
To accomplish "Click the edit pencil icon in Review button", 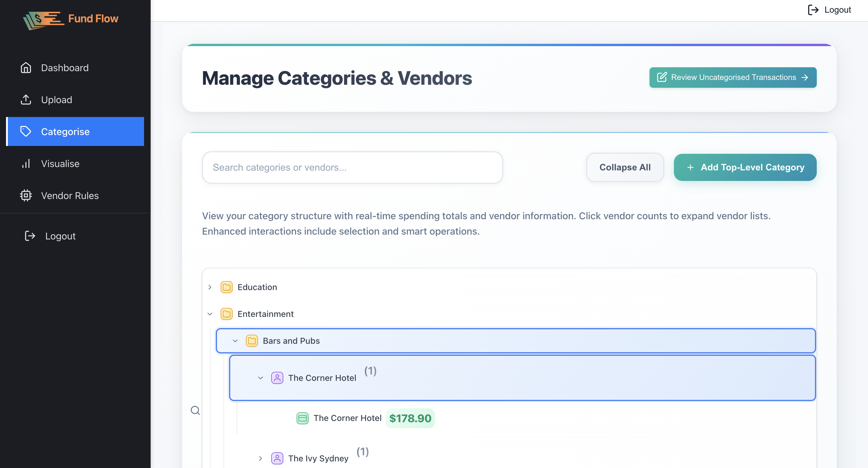I will (662, 77).
